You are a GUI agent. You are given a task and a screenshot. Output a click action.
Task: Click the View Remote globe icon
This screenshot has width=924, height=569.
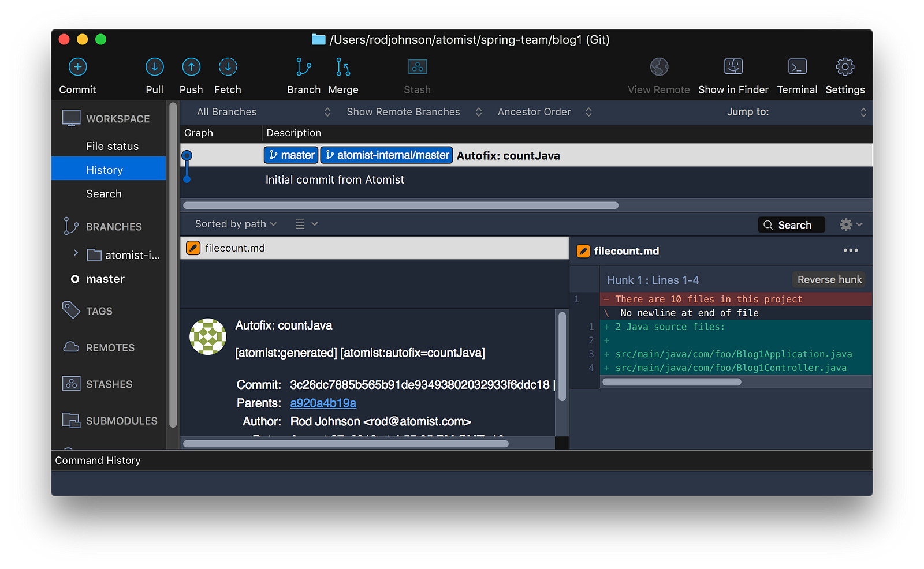(x=659, y=67)
